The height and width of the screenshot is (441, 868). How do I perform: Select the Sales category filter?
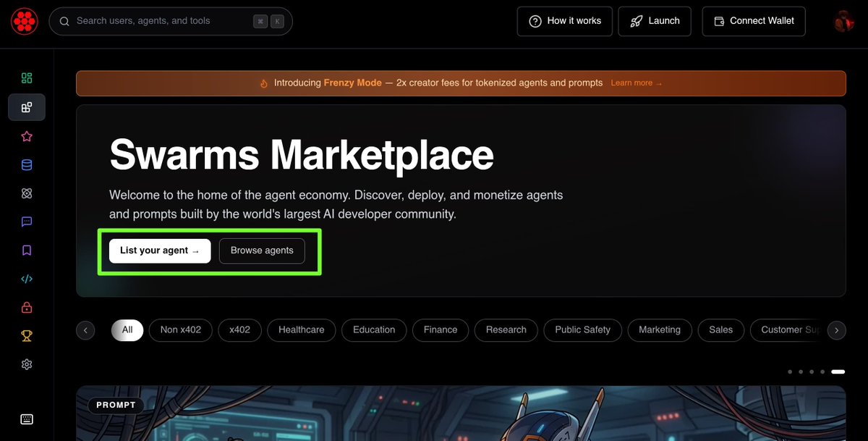721,330
